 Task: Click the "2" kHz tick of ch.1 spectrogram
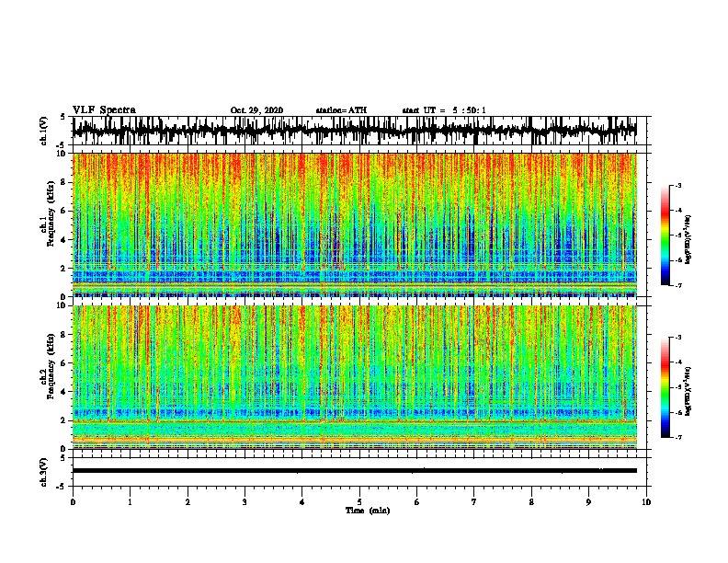click(64, 269)
